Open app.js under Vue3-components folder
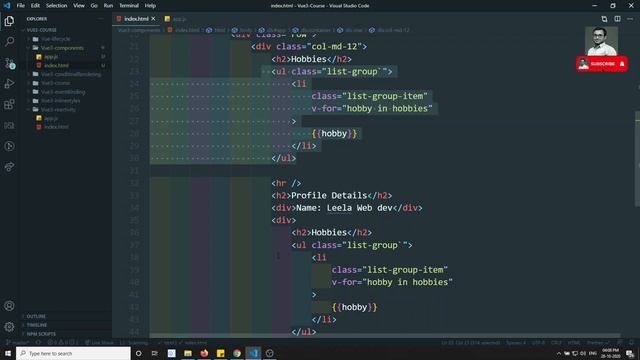This screenshot has height=360, width=640. click(x=65, y=57)
